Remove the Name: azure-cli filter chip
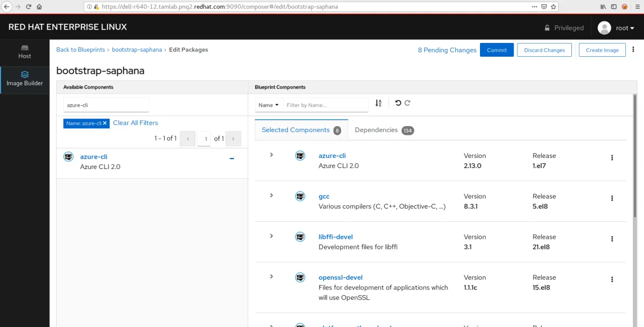The image size is (644, 327). coord(105,123)
